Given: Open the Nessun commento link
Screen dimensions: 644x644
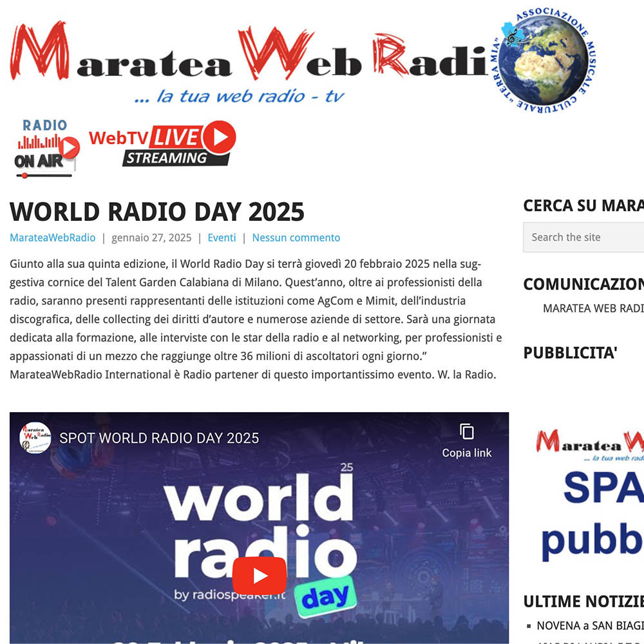Looking at the screenshot, I should 296,238.
